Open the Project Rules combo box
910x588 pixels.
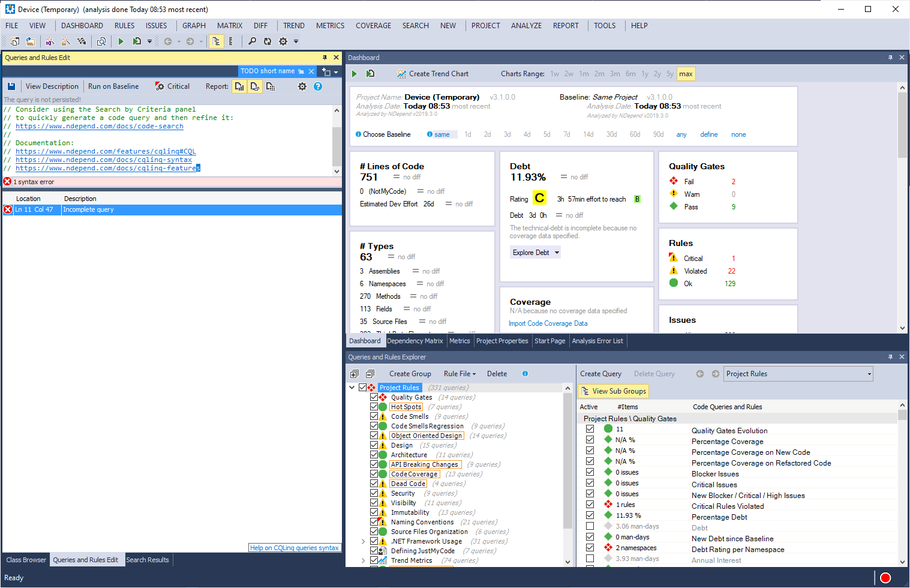pos(798,374)
